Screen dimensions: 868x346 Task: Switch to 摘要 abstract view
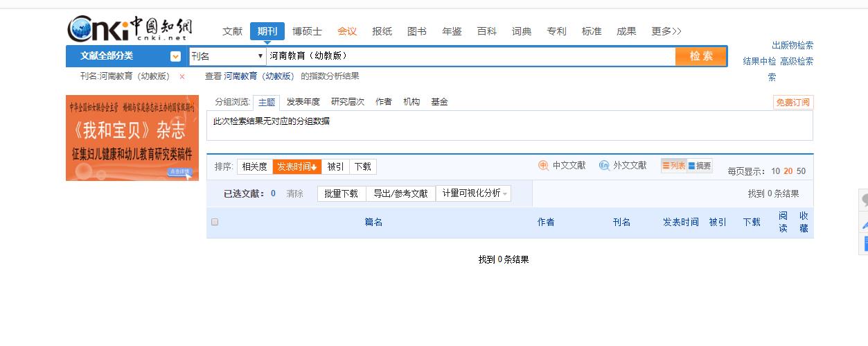[700, 166]
